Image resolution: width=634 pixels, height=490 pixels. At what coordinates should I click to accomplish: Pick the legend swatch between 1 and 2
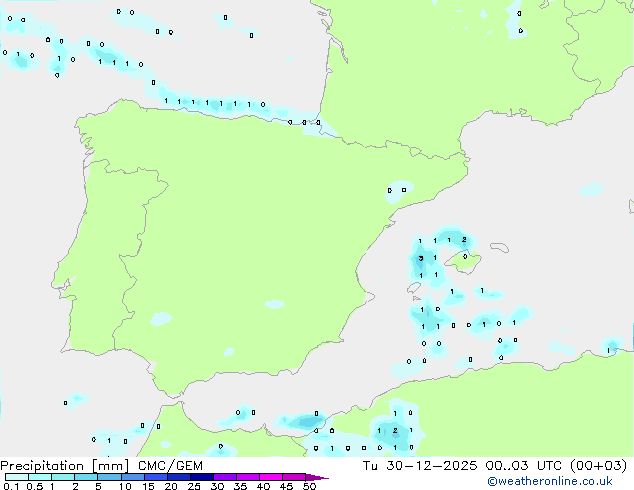63,478
